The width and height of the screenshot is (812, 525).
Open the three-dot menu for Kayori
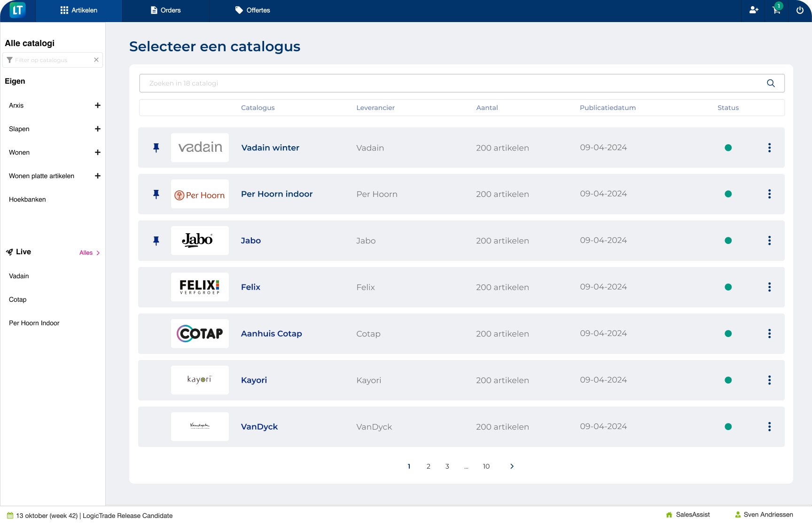pyautogui.click(x=769, y=380)
